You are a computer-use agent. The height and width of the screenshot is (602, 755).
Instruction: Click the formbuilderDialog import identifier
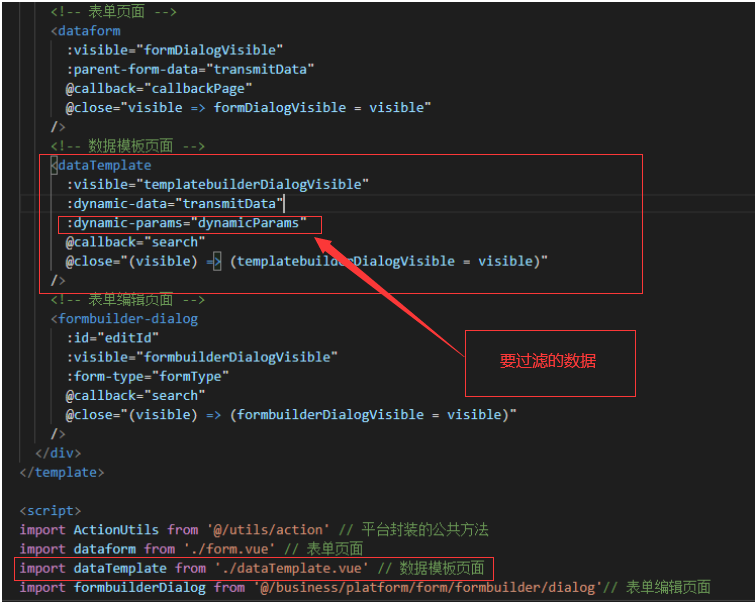(139, 587)
